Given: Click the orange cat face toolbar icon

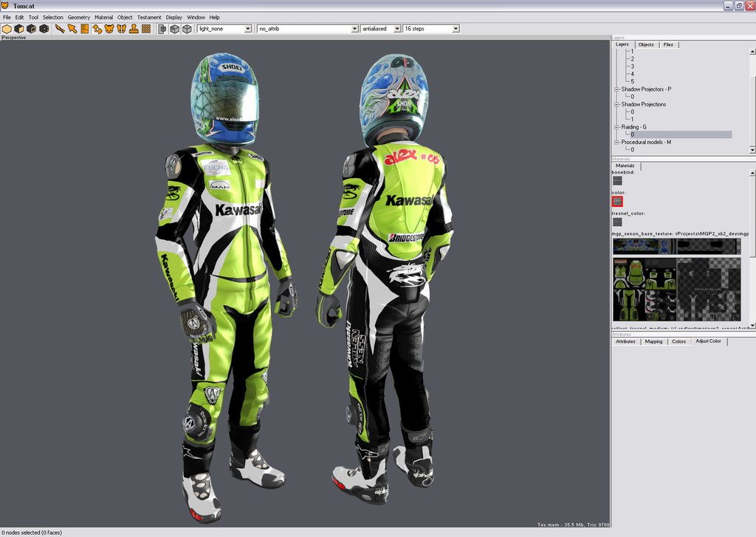Looking at the screenshot, I should pyautogui.click(x=109, y=29).
